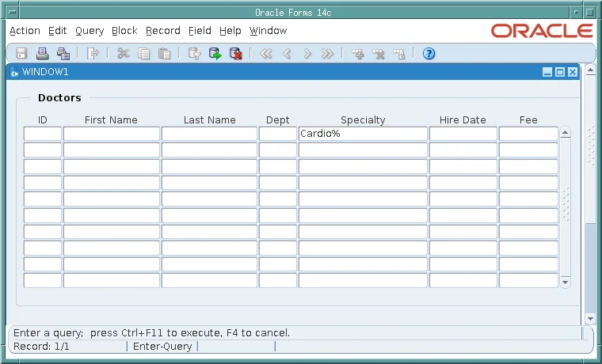Go to previous record arrow
602x364 pixels.
tap(287, 53)
